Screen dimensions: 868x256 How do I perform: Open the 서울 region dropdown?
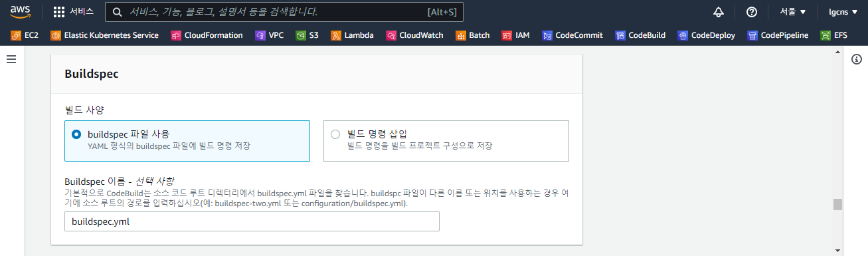792,12
